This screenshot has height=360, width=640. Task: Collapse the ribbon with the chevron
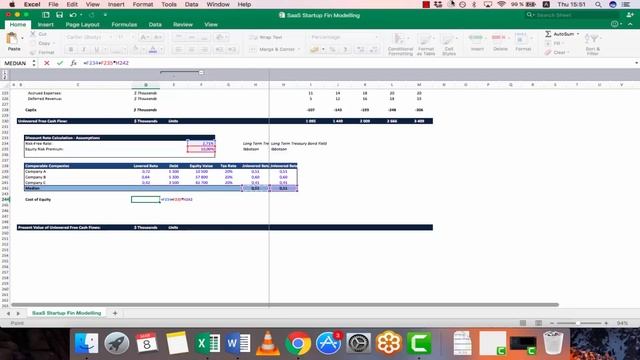pos(630,24)
